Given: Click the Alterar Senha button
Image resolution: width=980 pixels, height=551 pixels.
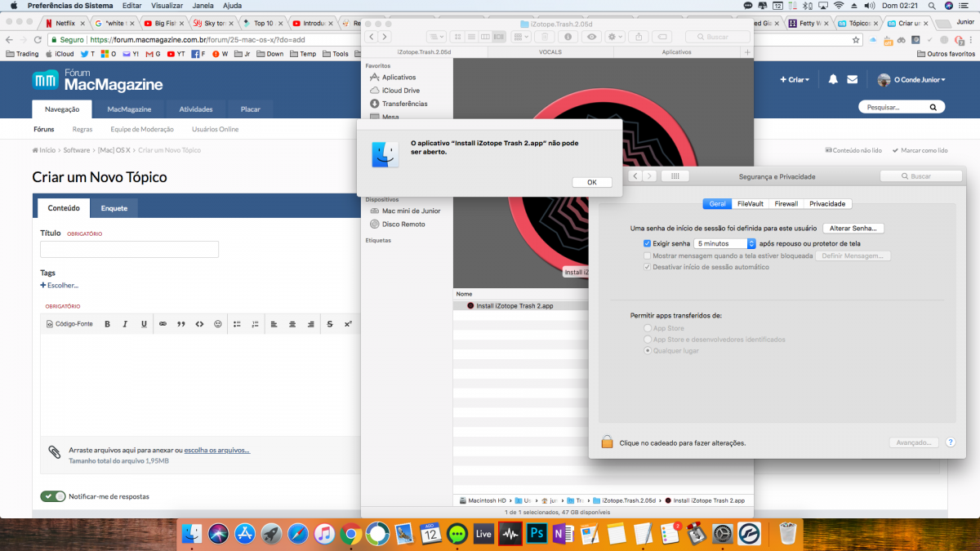Looking at the screenshot, I should pyautogui.click(x=853, y=229).
